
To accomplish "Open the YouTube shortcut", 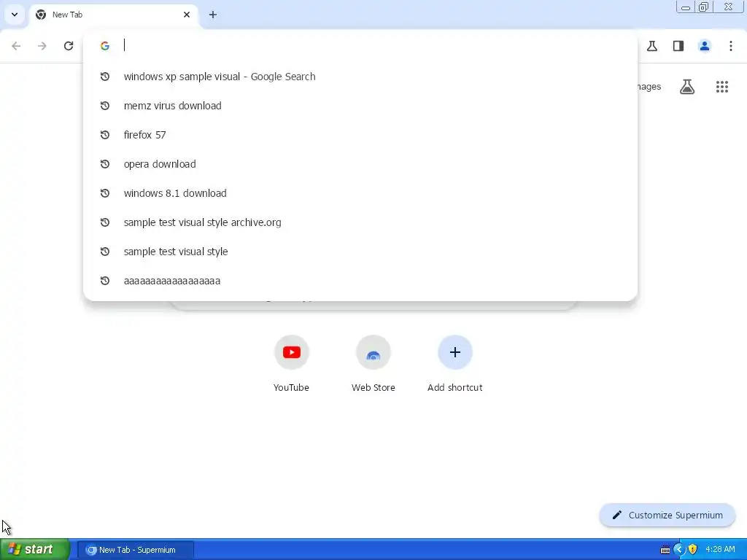I will [x=292, y=364].
